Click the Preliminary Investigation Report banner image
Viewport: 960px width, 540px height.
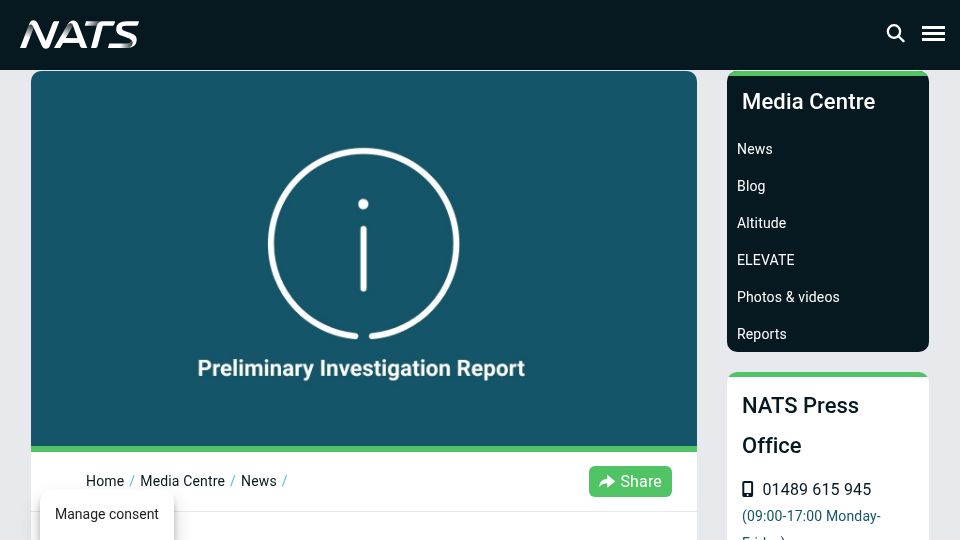tap(364, 259)
